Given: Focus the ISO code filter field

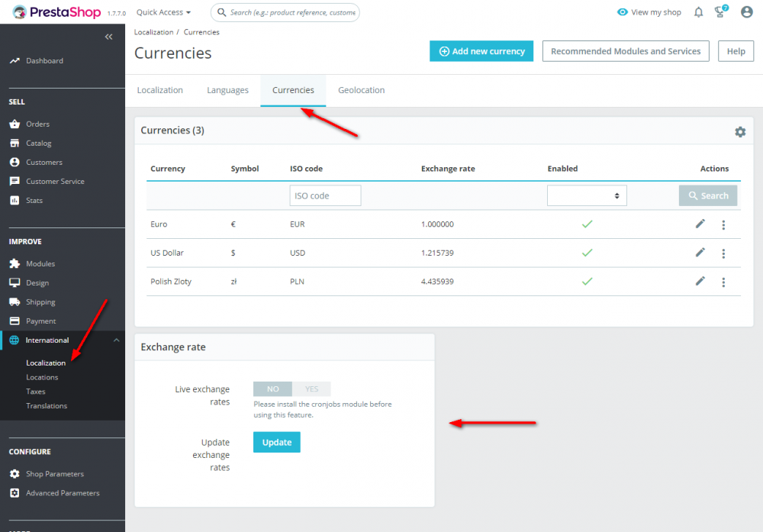Looking at the screenshot, I should pos(326,195).
